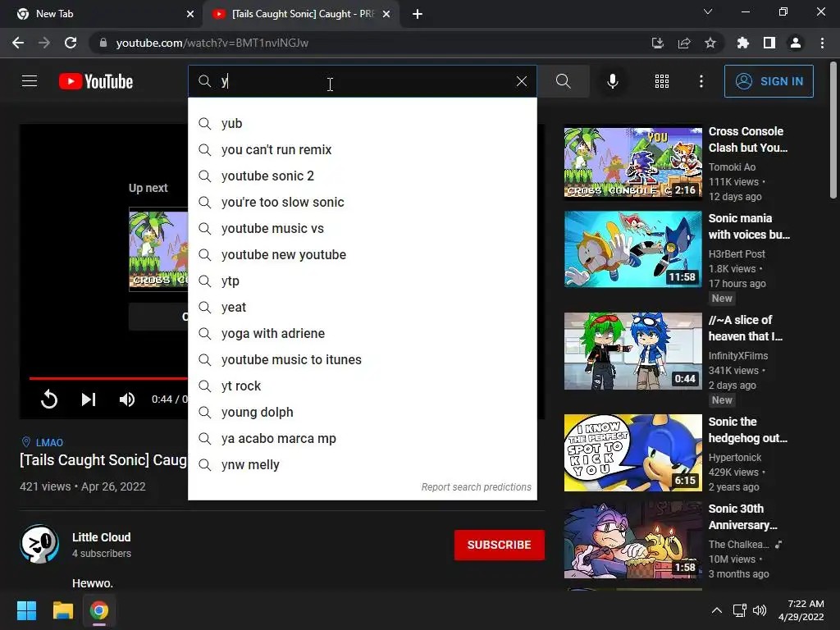Choose suggestion "youtube new youtube"
The width and height of the screenshot is (840, 630).
coord(362,254)
